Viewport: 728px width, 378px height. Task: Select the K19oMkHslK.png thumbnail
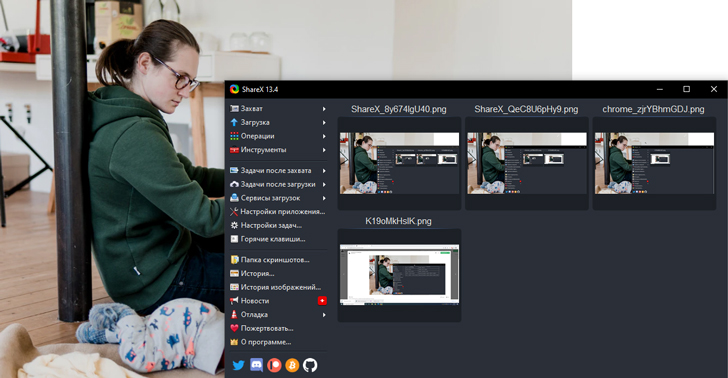coord(399,275)
